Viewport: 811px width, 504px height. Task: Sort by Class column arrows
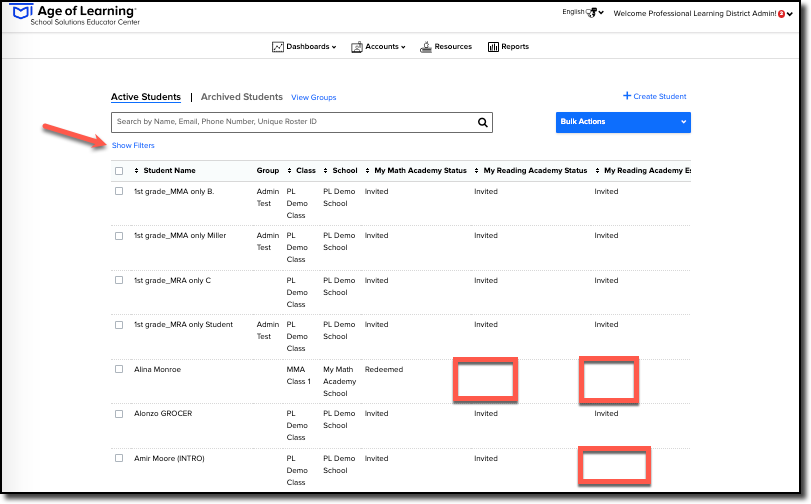click(x=290, y=171)
